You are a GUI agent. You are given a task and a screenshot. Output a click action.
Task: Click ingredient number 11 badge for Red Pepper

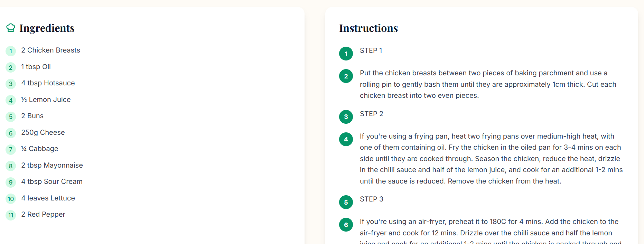[x=11, y=215]
